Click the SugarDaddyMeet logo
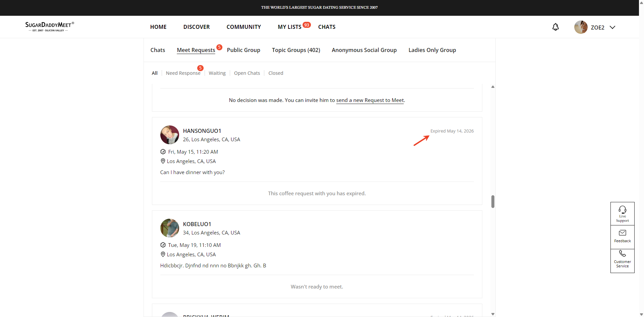This screenshot has height=317, width=644. 50,27
